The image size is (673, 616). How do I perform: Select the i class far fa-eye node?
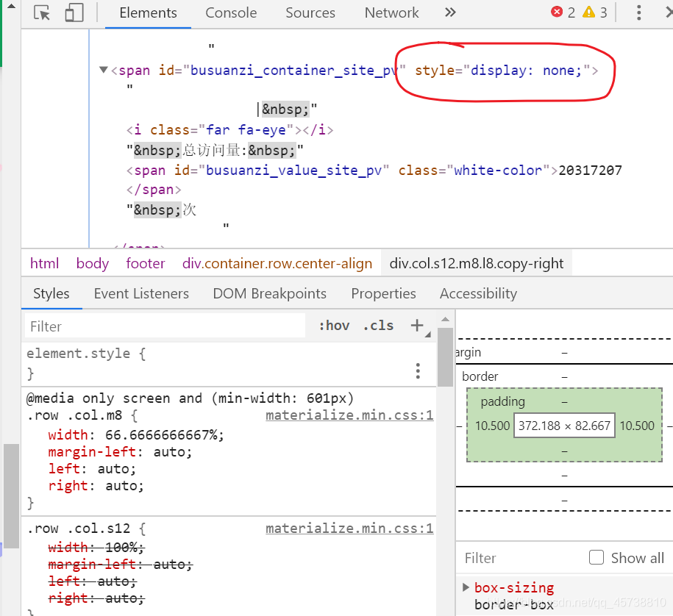229,129
